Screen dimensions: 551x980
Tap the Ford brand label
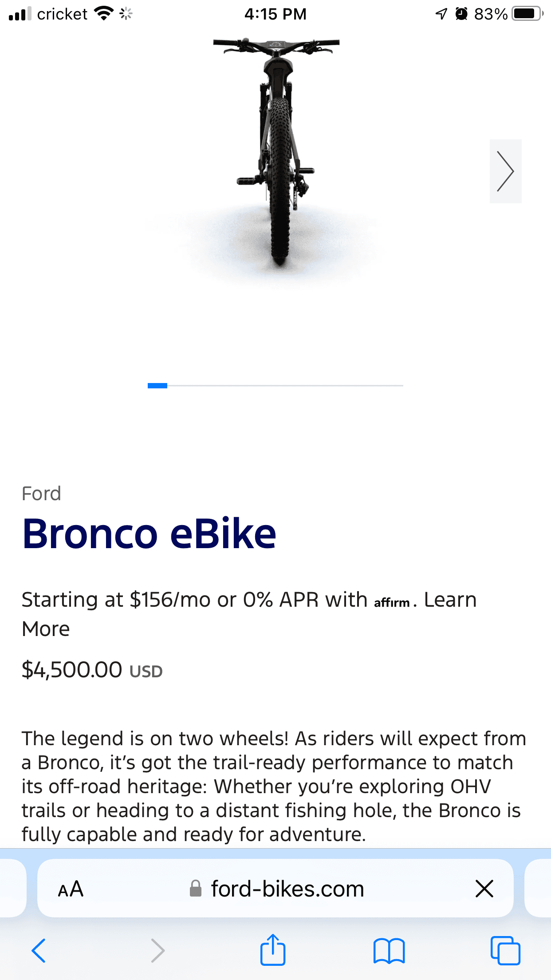[x=41, y=494]
